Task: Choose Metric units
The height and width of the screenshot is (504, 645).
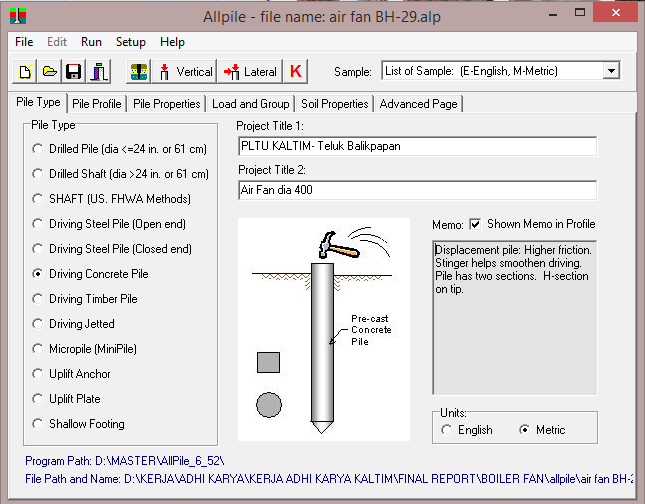Action: (x=542, y=430)
